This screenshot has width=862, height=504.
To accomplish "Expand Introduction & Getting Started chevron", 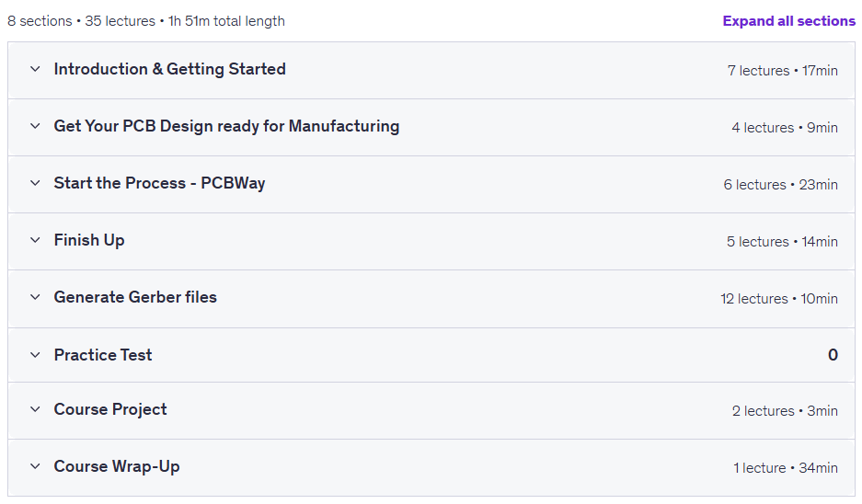I will [35, 69].
